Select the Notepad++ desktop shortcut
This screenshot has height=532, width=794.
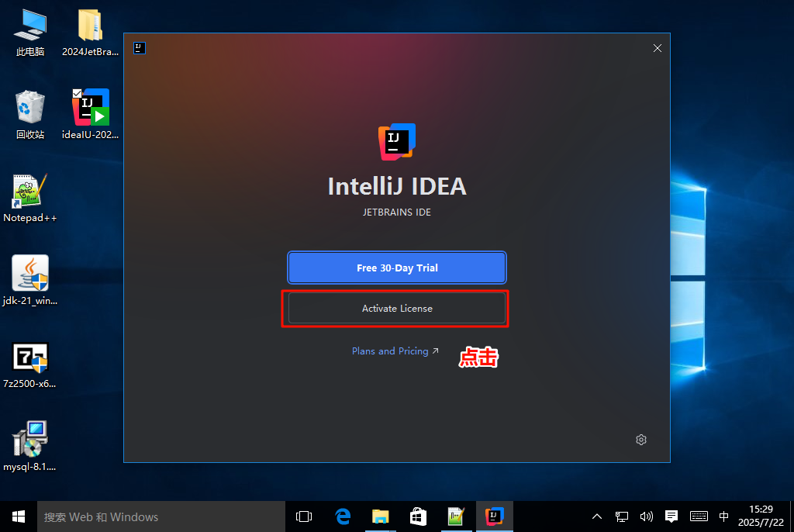(30, 198)
